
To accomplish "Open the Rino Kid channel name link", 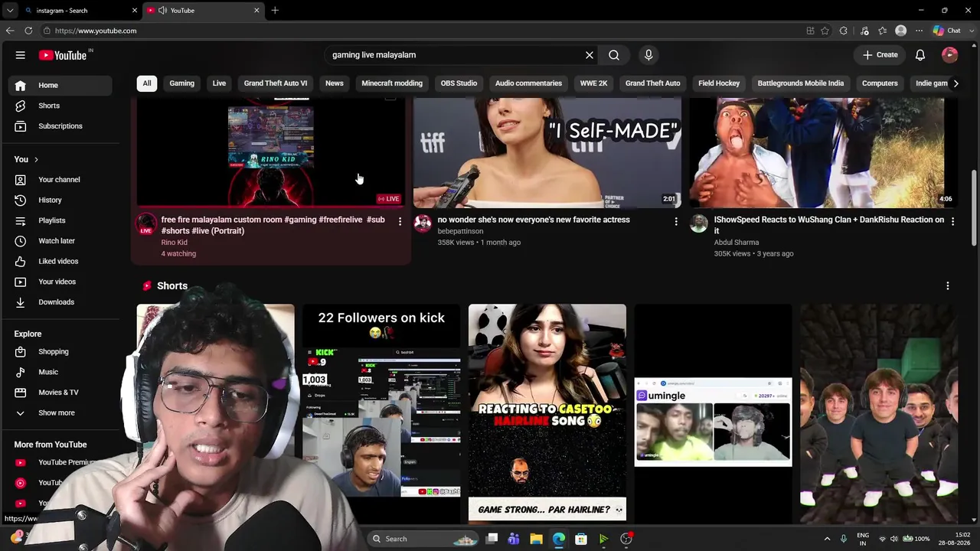I will [175, 243].
